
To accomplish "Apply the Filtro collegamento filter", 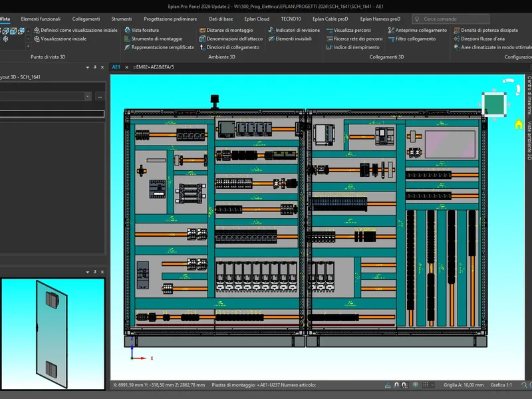I will tap(412, 39).
